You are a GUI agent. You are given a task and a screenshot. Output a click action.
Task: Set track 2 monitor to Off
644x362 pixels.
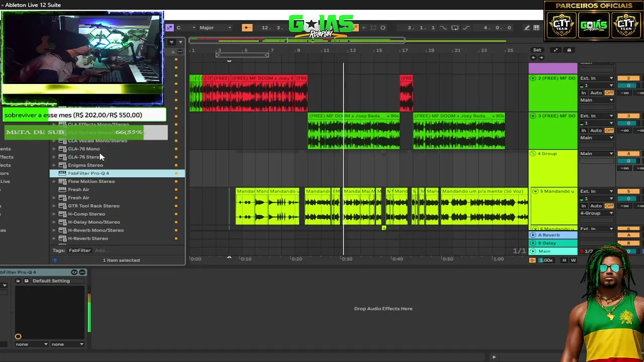pos(609,93)
